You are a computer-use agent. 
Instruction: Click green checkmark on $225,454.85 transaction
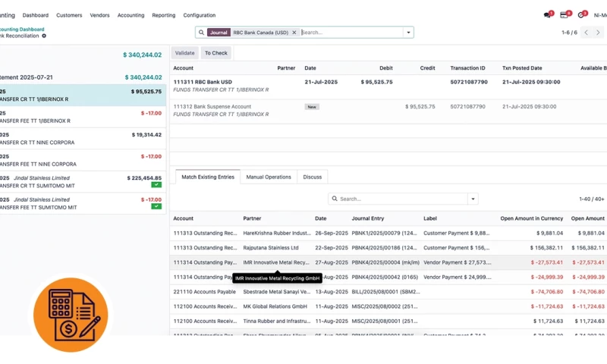click(156, 185)
